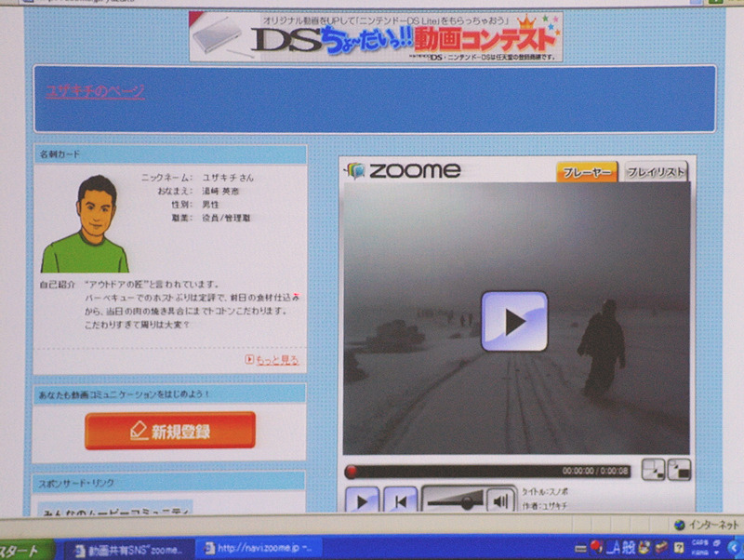
Task: Click the 00:00:00 / 0:00:08 time display
Action: tap(595, 471)
